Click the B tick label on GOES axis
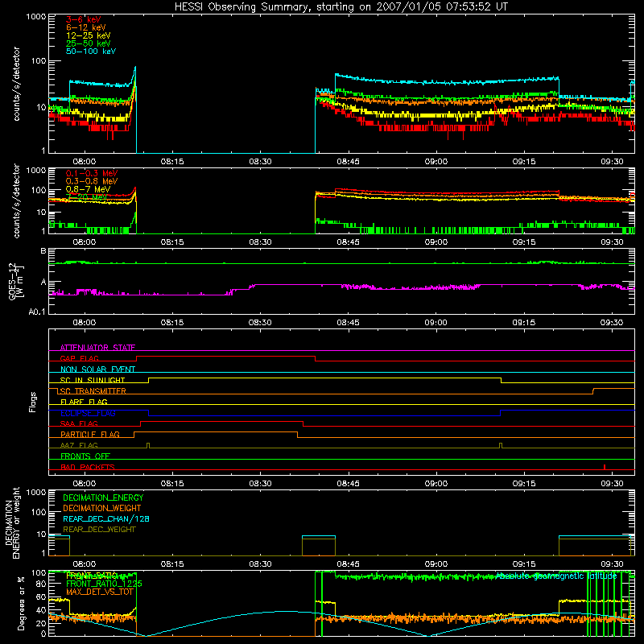644x644 pixels. pyautogui.click(x=43, y=251)
